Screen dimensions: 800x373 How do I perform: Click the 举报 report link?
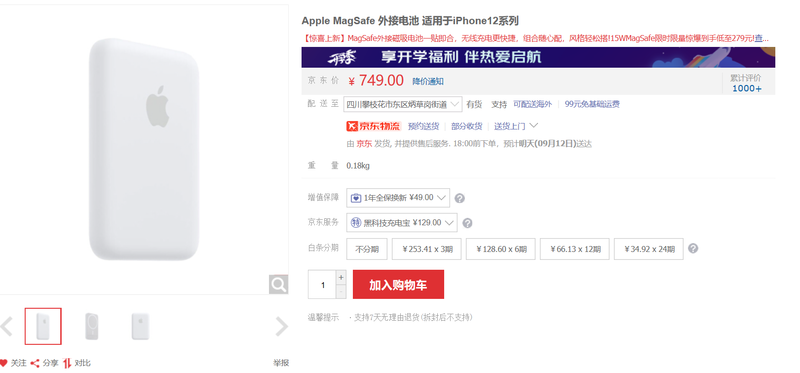click(x=281, y=363)
